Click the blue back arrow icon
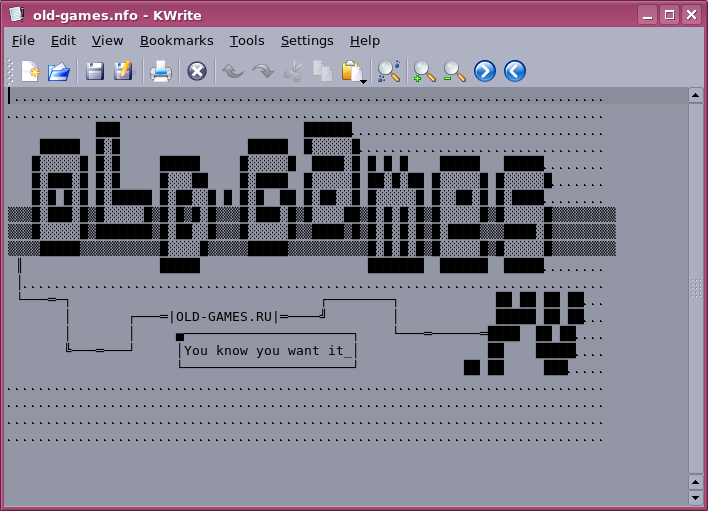The height and width of the screenshot is (511, 708). pyautogui.click(x=515, y=71)
